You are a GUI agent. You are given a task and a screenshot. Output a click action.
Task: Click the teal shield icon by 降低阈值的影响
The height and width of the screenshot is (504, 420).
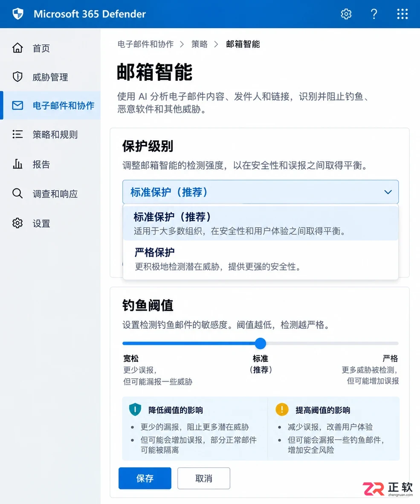135,409
